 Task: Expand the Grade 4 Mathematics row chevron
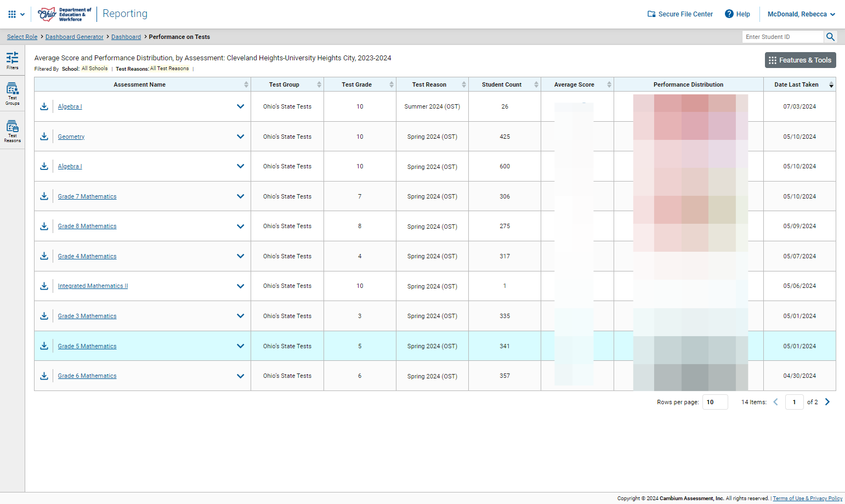point(240,256)
